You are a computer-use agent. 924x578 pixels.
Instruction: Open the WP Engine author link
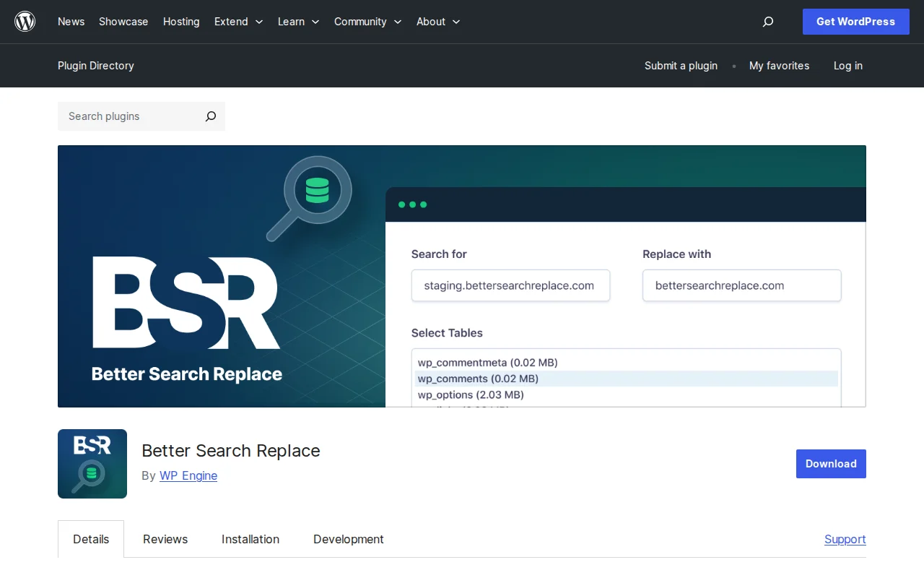pos(188,475)
